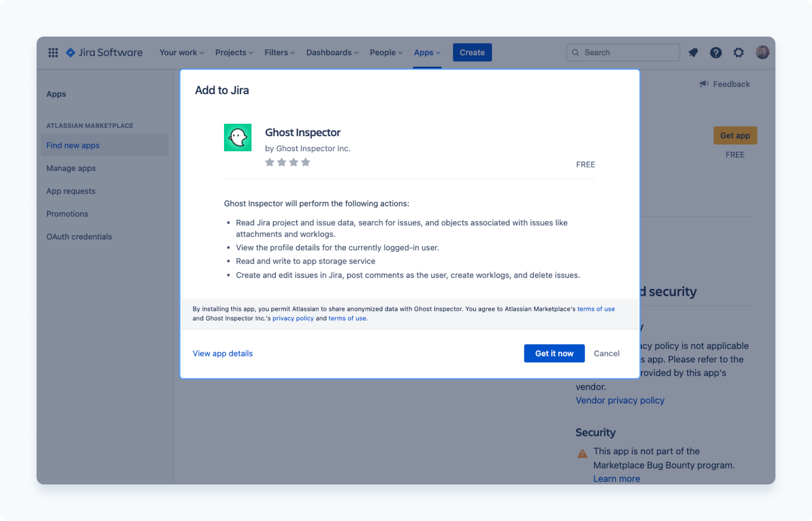Screen dimensions: 812x521
Task: Open the notifications megaphone icon
Action: (693, 52)
